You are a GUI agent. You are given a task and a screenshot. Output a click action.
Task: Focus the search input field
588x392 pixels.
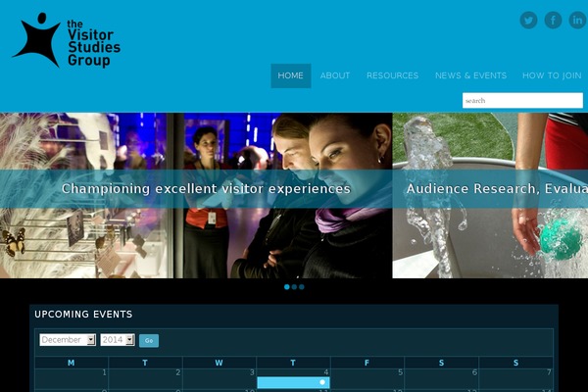[x=522, y=101]
